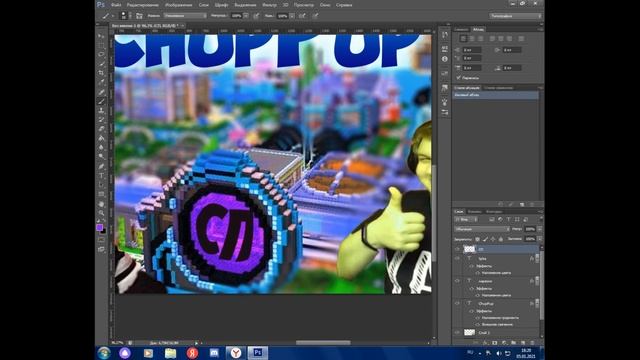640x360 pixels.
Task: Align paragraph text left
Action: point(463,38)
